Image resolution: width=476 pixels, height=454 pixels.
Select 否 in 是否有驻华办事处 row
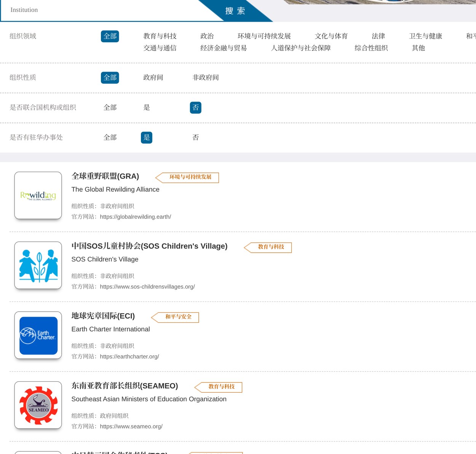coord(196,137)
